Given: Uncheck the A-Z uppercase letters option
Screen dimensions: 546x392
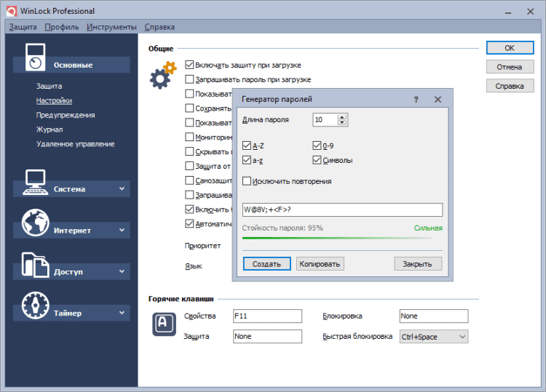Looking at the screenshot, I should coord(247,145).
